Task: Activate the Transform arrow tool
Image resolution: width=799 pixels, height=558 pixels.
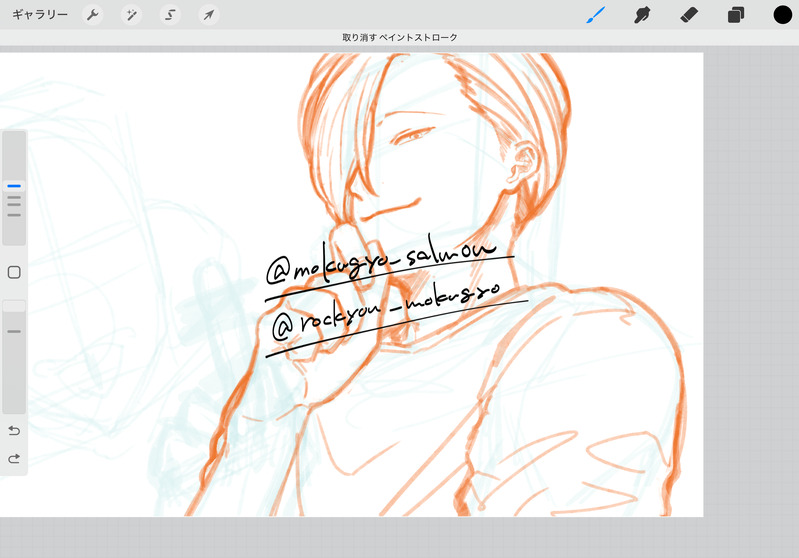Action: 209,15
